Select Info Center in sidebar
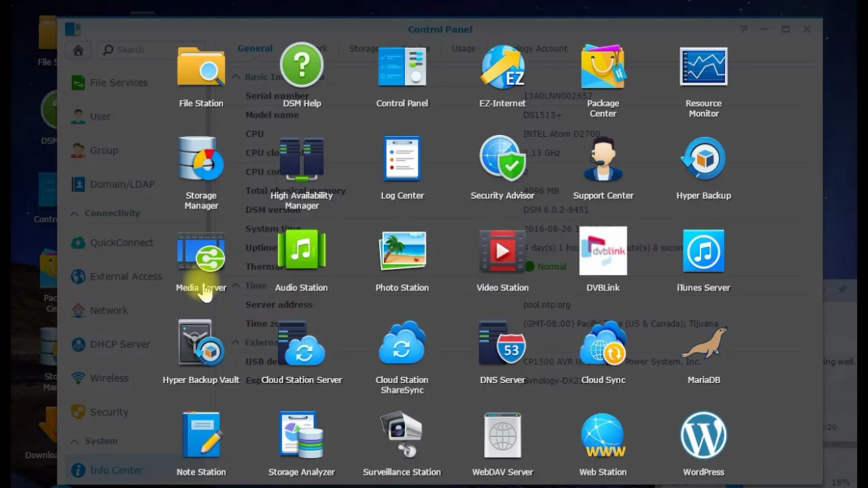Screen dimensions: 868x488 point(115,470)
